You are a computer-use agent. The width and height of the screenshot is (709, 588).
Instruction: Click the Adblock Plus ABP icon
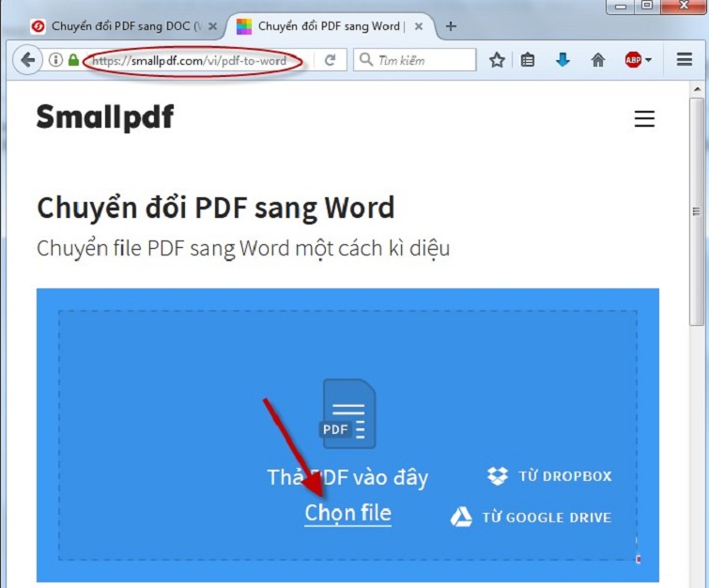pyautogui.click(x=633, y=60)
